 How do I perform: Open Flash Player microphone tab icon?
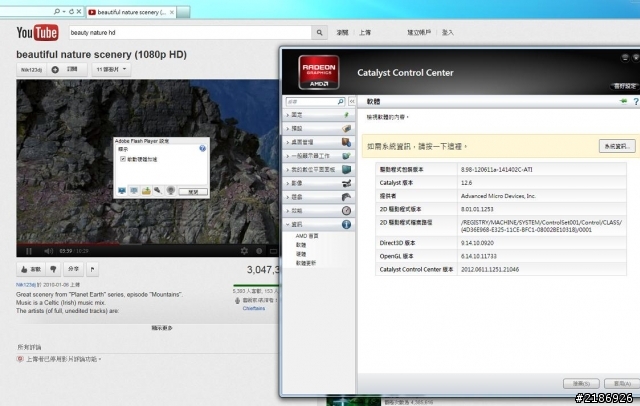point(158,191)
